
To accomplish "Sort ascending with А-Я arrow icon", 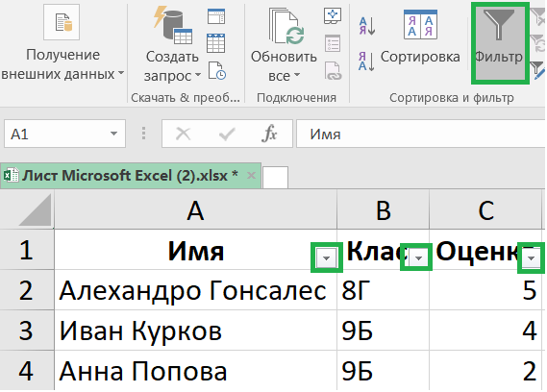I will [367, 26].
